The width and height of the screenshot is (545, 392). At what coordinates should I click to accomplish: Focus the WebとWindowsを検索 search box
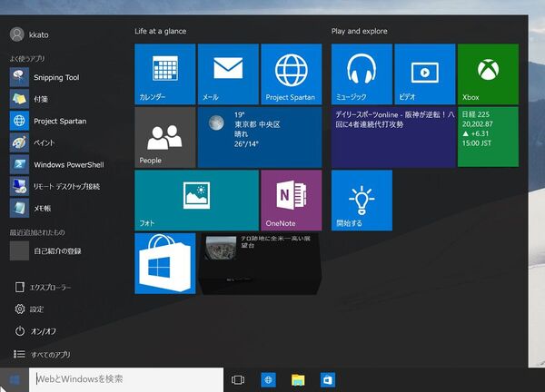pyautogui.click(x=126, y=379)
